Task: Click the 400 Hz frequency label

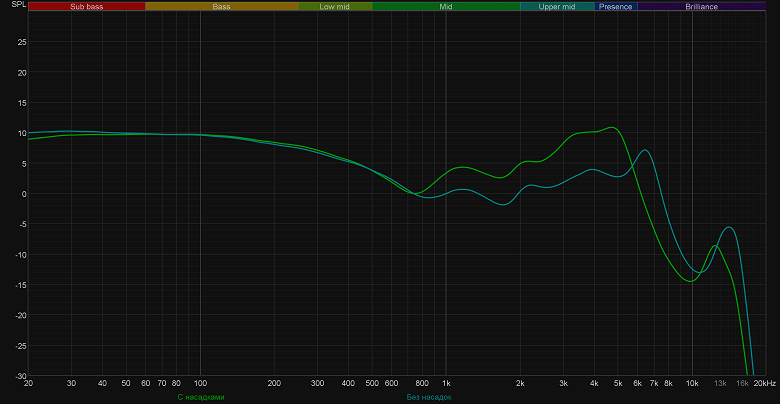Action: [x=348, y=383]
